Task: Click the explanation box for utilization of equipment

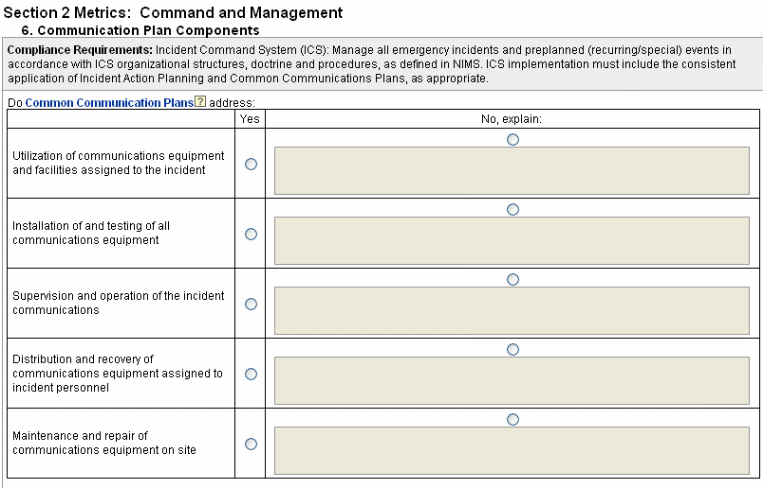Action: tap(512, 171)
